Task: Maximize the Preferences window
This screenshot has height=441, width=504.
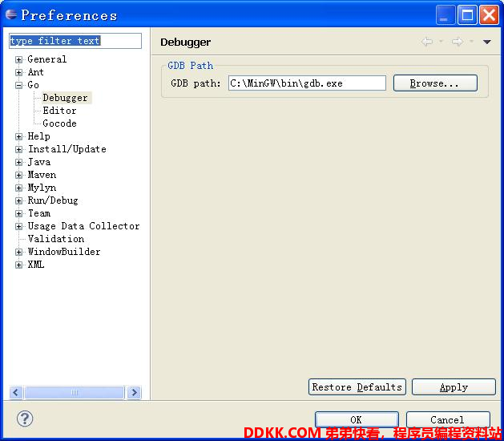Action: pos(467,15)
